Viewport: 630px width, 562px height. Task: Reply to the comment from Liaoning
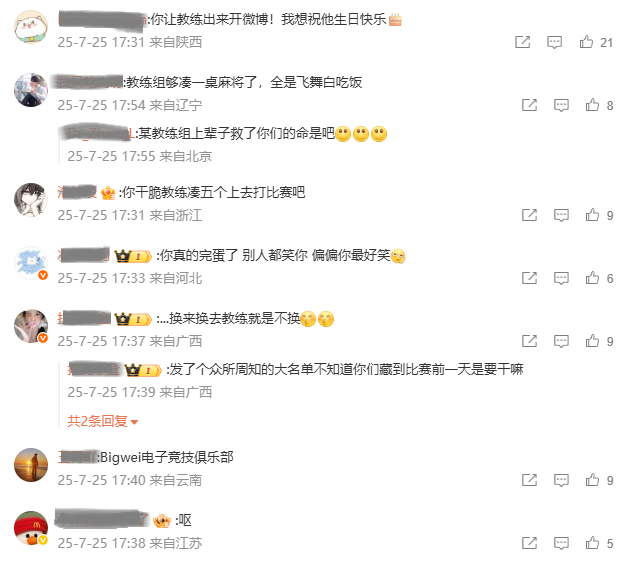click(x=561, y=105)
